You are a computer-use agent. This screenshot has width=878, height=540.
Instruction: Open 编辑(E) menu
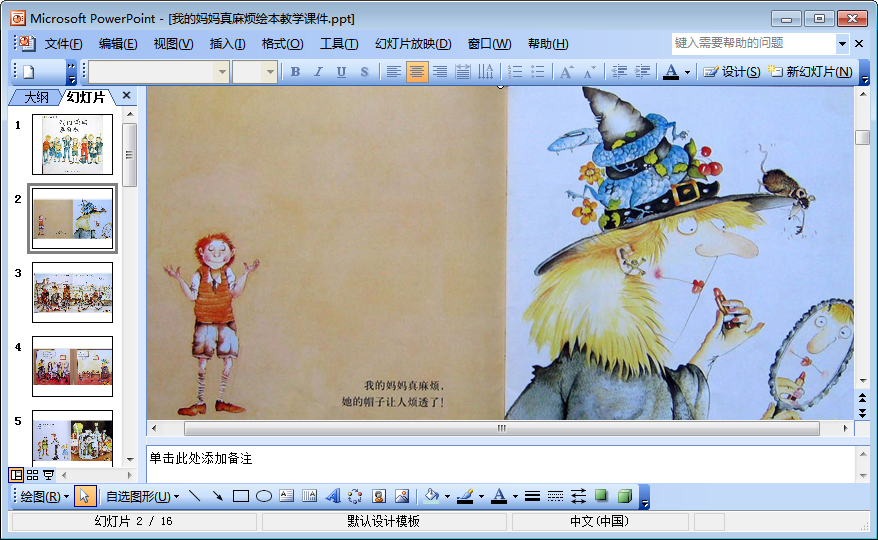tap(118, 44)
